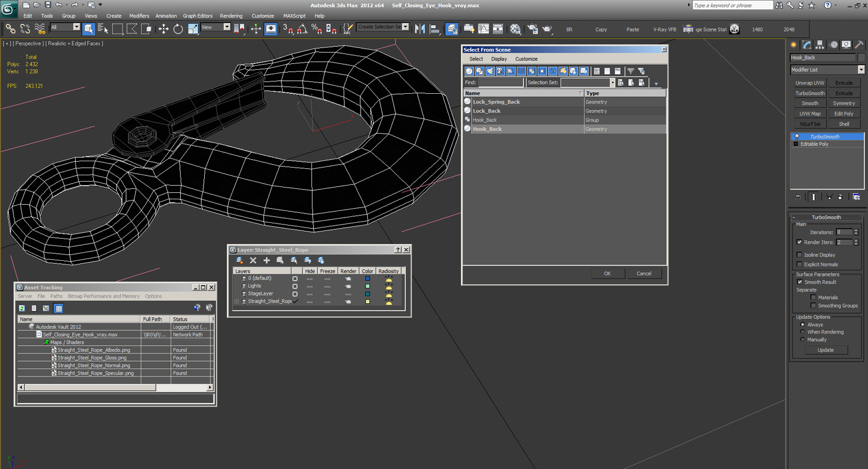Open the Modifiers menu
The image size is (868, 469).
pyautogui.click(x=139, y=16)
